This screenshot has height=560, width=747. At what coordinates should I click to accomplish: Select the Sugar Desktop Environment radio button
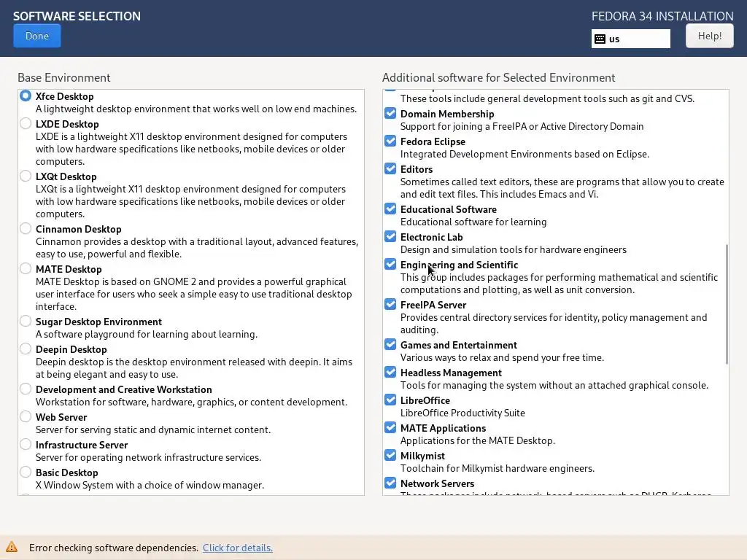(x=26, y=321)
